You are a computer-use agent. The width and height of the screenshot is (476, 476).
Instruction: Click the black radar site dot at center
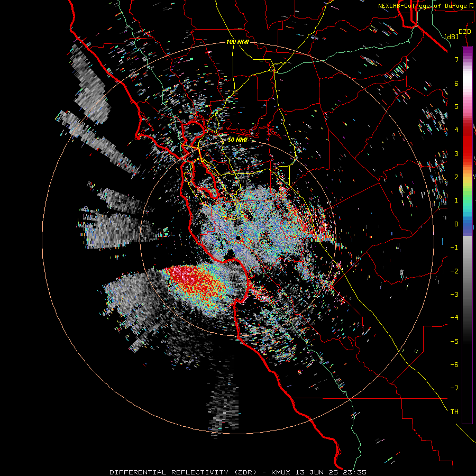tap(238, 238)
